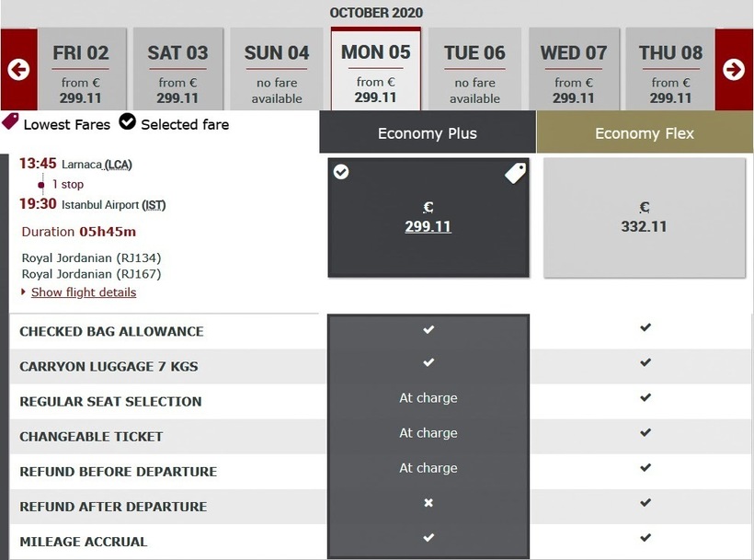Viewport: 754px width, 560px height.
Task: Click the Larnaca (LCA) airport abbreviation
Action: click(118, 165)
